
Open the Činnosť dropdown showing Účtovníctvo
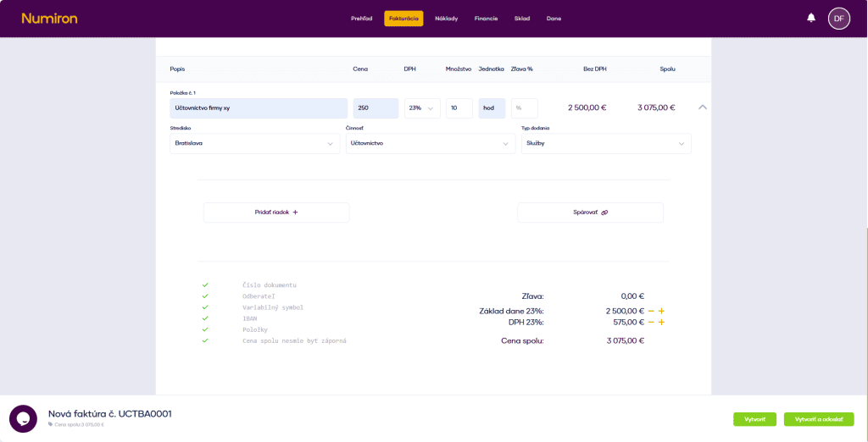[430, 144]
